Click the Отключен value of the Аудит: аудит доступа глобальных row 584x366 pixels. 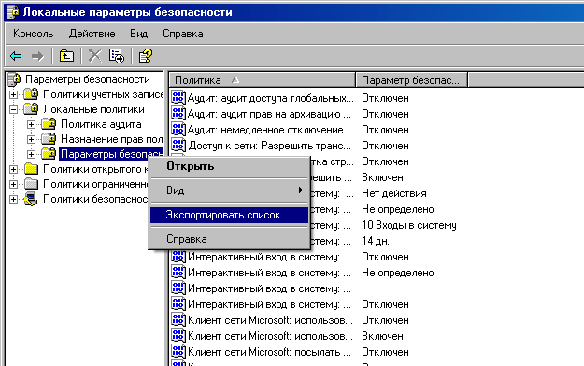(x=385, y=98)
